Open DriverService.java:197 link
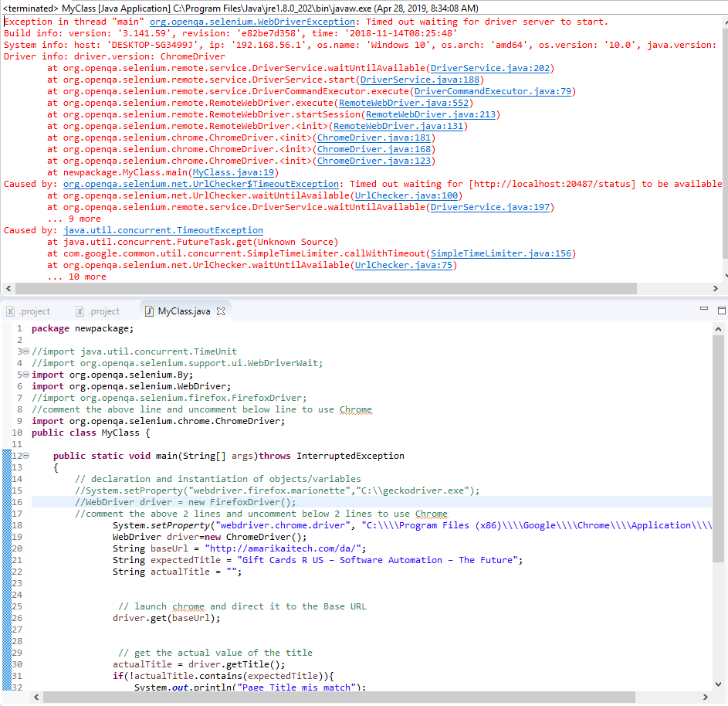728x706 pixels. coord(489,208)
